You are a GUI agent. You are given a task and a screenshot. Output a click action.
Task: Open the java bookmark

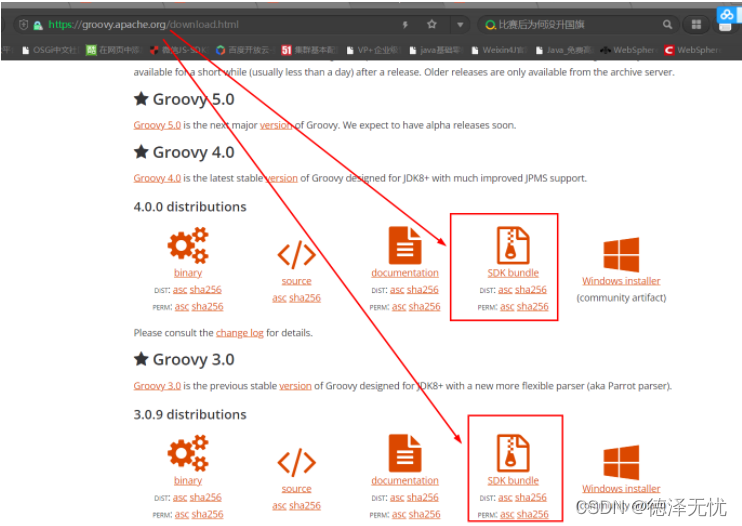pos(435,50)
